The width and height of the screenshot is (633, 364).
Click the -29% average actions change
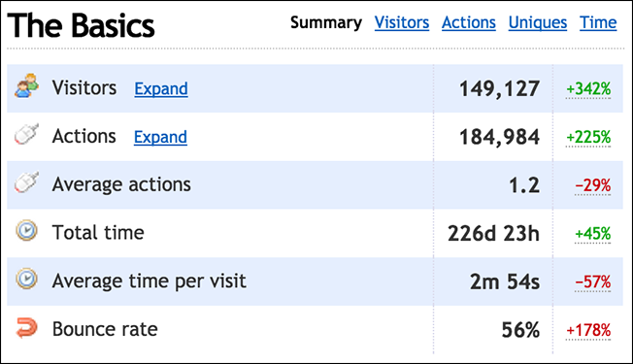(592, 185)
